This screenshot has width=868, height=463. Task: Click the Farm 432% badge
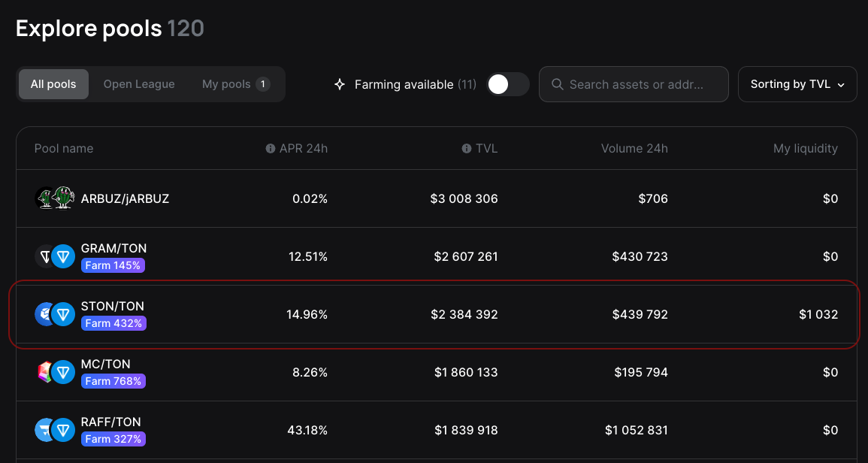(x=113, y=323)
